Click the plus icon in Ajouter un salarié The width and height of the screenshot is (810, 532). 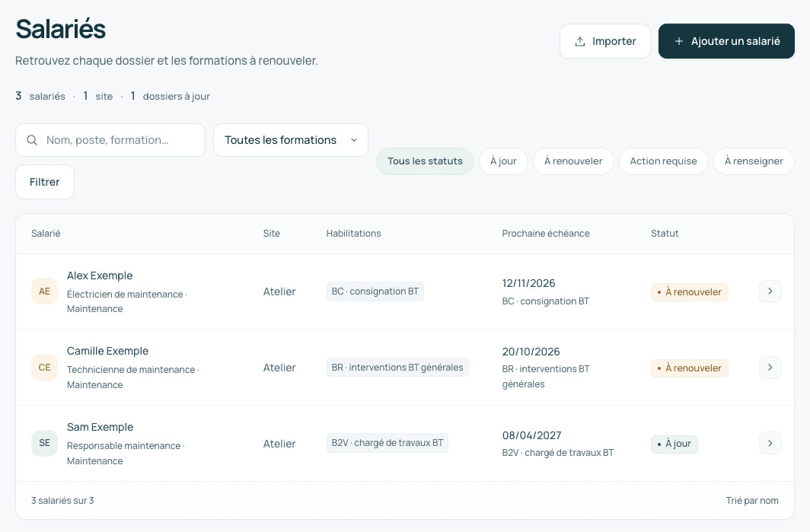click(679, 41)
